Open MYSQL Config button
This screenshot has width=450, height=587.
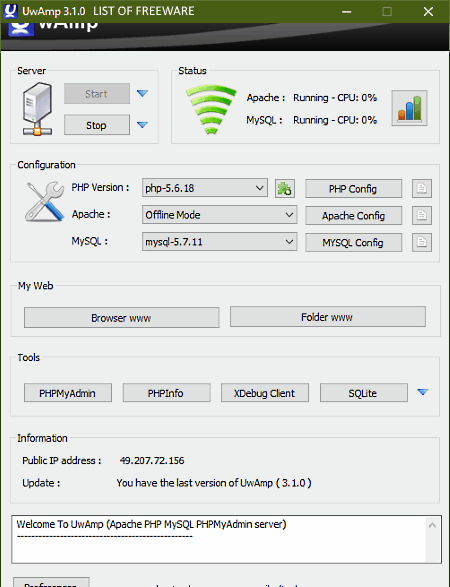tap(353, 243)
